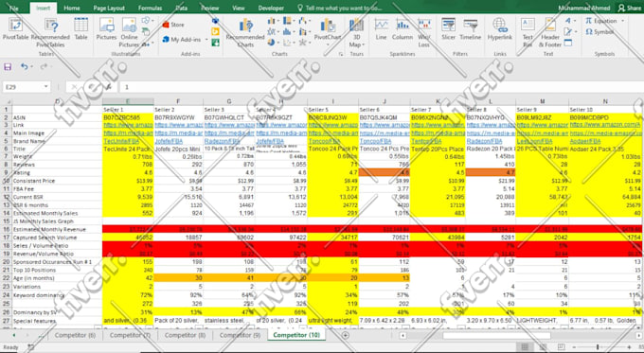
Task: Insert Header & Footer
Action: (549, 33)
